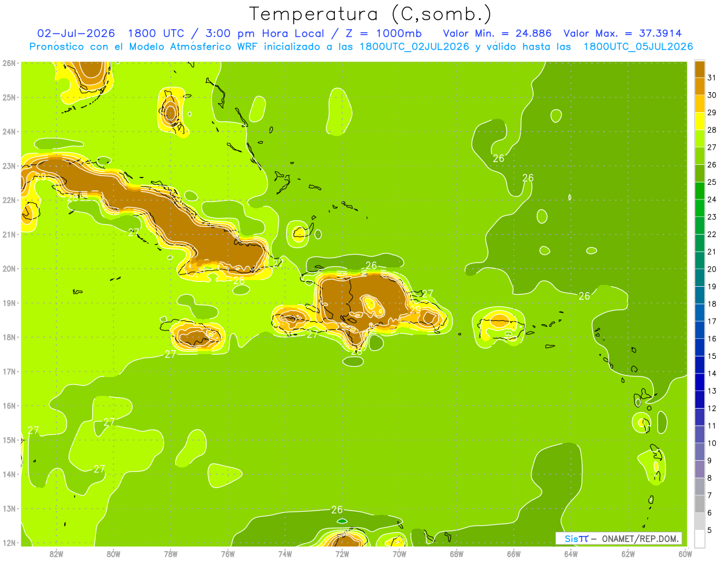Click the latitude axis label 16N
The image size is (728, 562).
(9, 405)
